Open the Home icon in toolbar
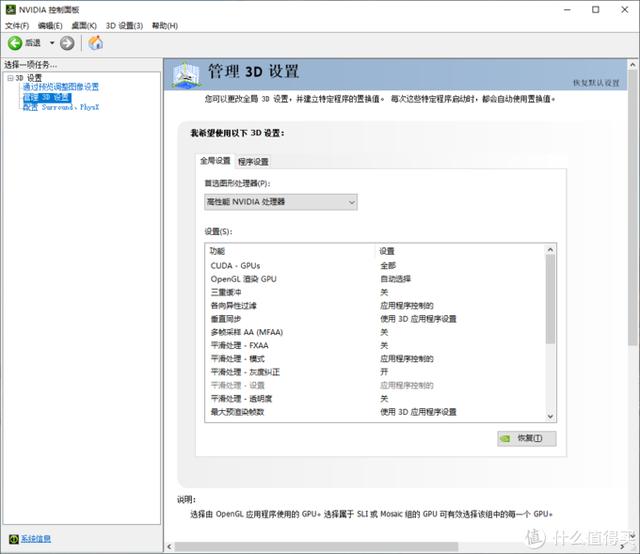 point(96,43)
